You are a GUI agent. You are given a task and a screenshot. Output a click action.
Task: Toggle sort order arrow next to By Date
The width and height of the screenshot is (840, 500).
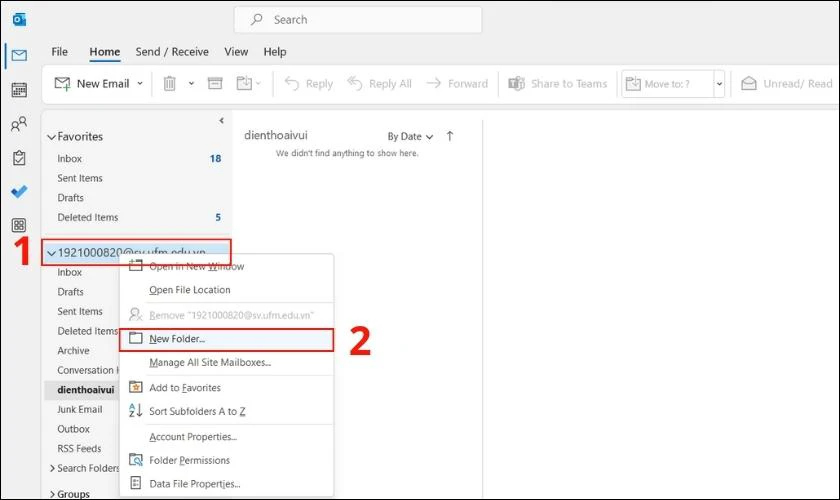click(449, 136)
